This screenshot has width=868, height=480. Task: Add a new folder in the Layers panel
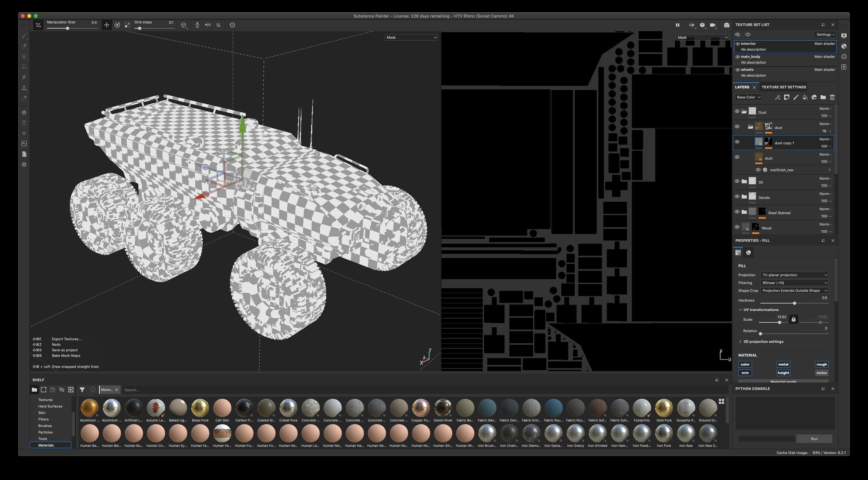click(x=823, y=97)
